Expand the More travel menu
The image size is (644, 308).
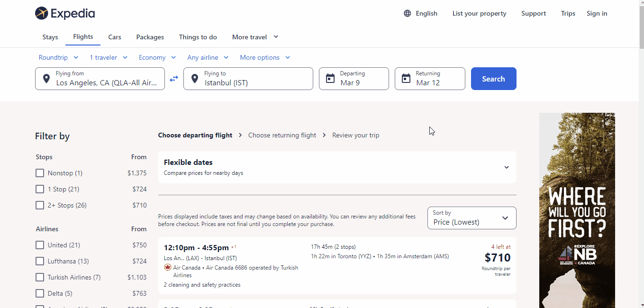[255, 37]
